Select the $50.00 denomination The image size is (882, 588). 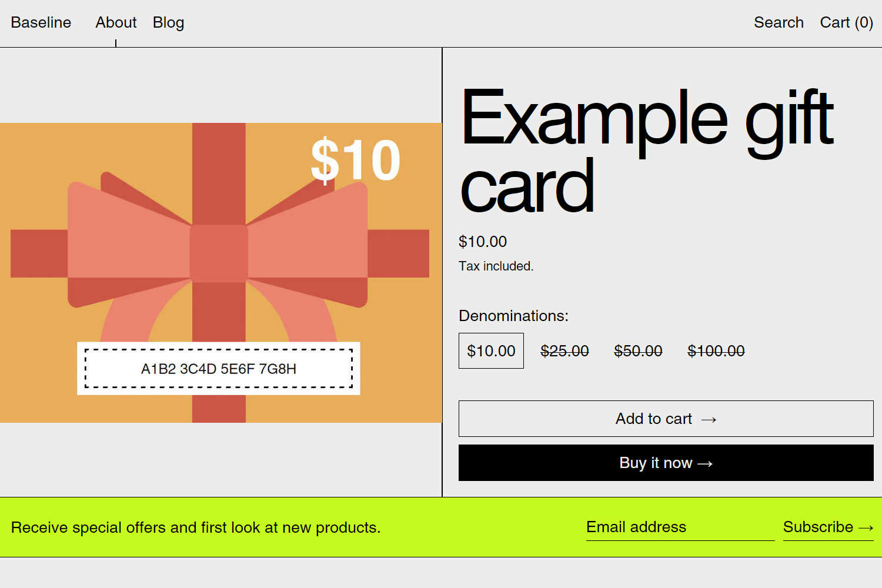click(638, 350)
